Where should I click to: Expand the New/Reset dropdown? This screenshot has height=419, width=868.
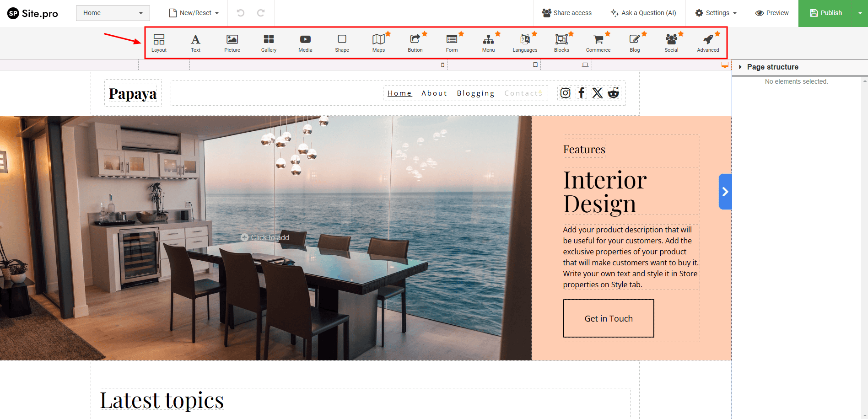coord(194,13)
